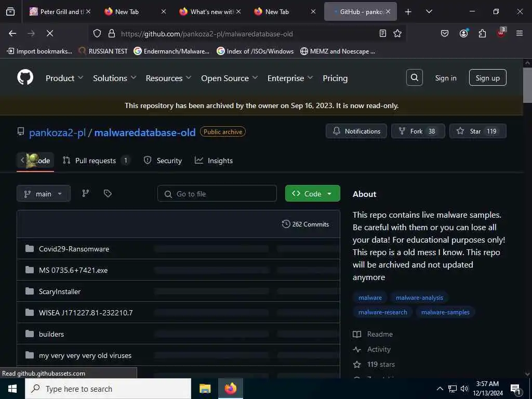
Task: Click the Sign in link
Action: click(x=445, y=78)
